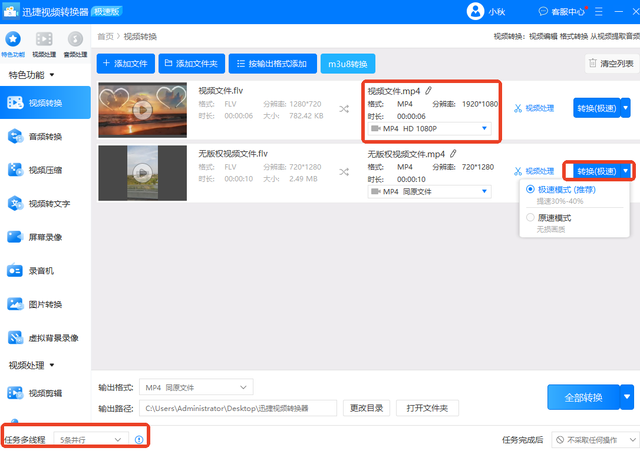Click 转换(极速) for 无版权视频文件.flv
The image size is (640, 451).
[596, 171]
